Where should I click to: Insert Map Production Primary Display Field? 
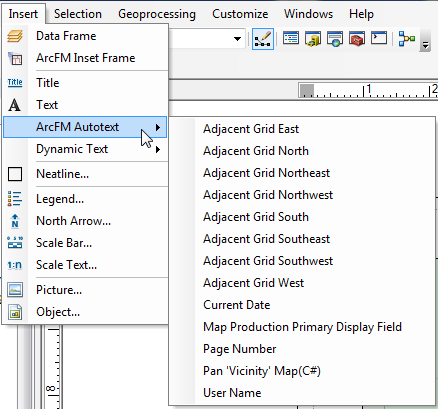click(x=302, y=327)
